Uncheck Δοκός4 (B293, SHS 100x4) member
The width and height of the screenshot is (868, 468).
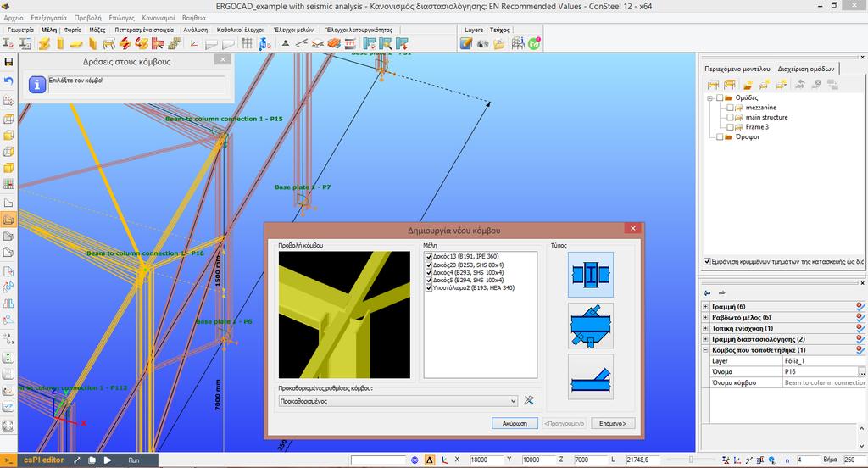point(428,272)
